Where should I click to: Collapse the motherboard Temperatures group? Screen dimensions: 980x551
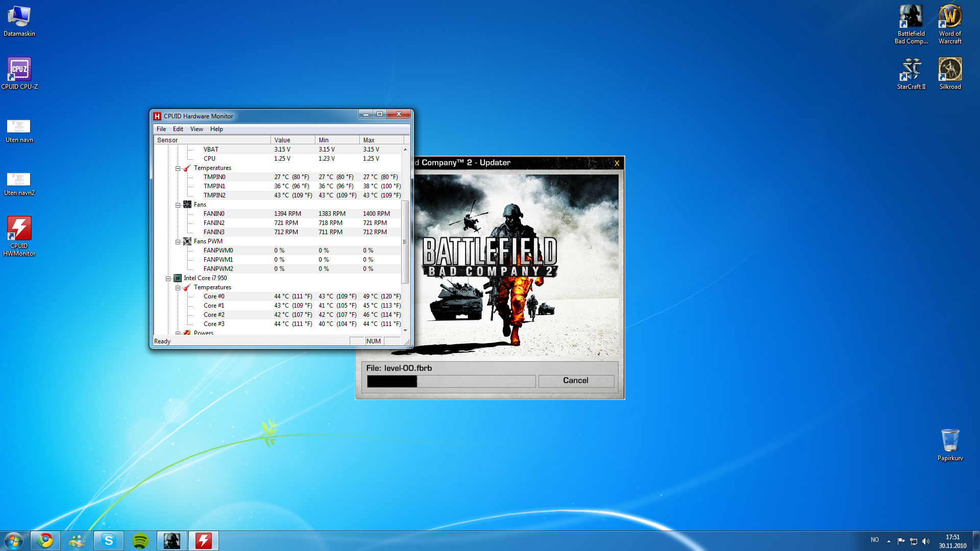tap(178, 168)
